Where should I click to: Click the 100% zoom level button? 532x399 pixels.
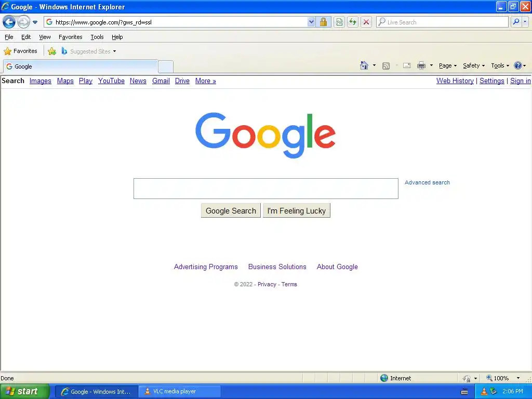(498, 378)
